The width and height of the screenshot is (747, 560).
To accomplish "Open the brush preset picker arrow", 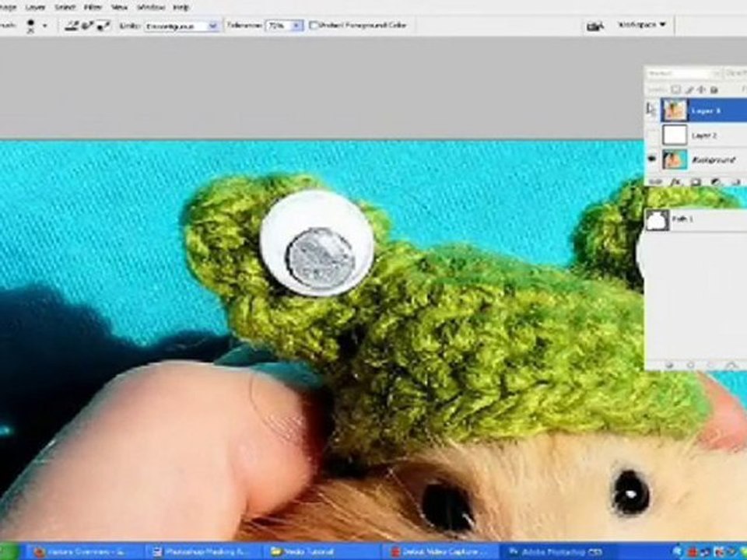I will coord(45,25).
